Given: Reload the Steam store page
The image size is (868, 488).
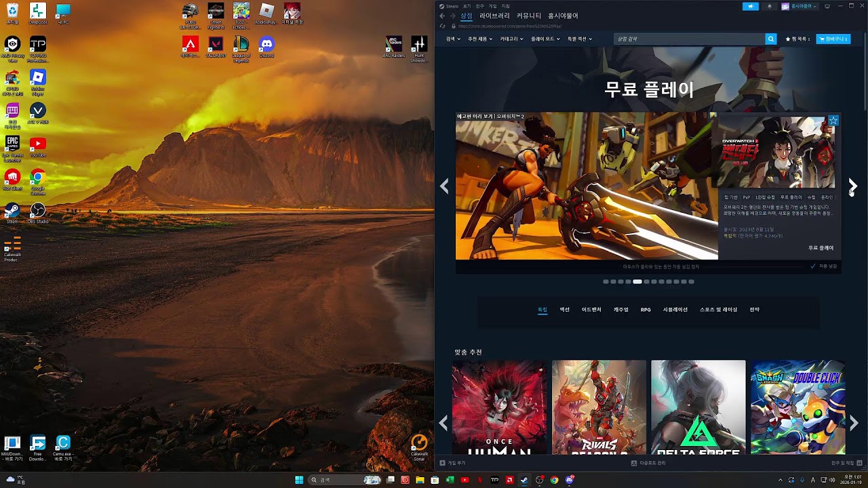Looking at the screenshot, I should [442, 26].
